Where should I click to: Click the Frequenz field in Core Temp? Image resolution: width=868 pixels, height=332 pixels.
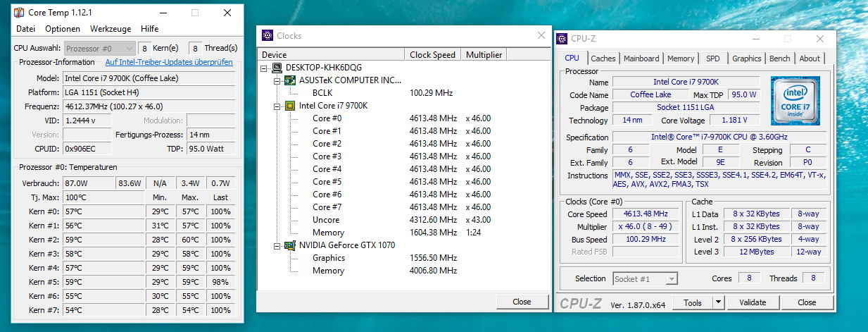[149, 106]
